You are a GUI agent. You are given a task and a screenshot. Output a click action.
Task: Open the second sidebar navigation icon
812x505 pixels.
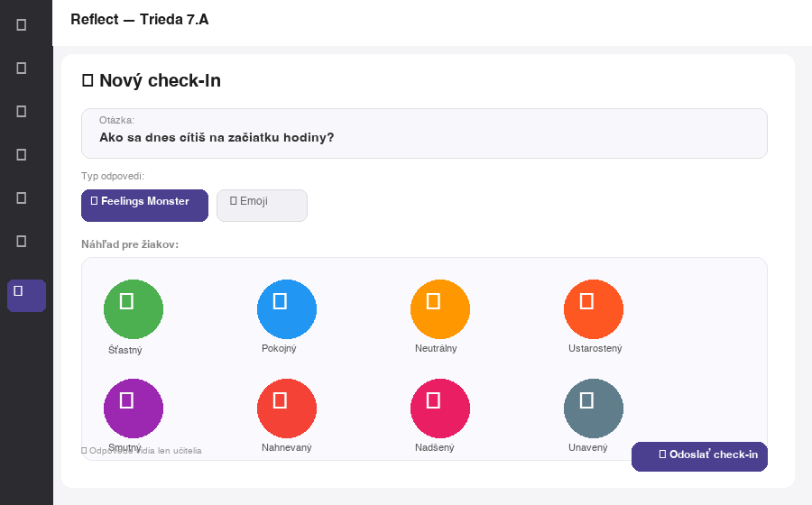tap(22, 68)
